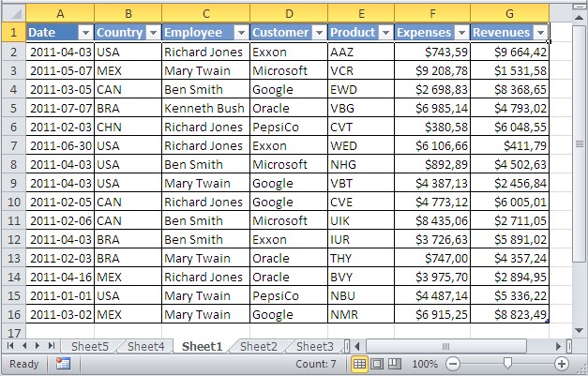
Task: Open the Revenues column filter dropdown
Action: (540, 33)
